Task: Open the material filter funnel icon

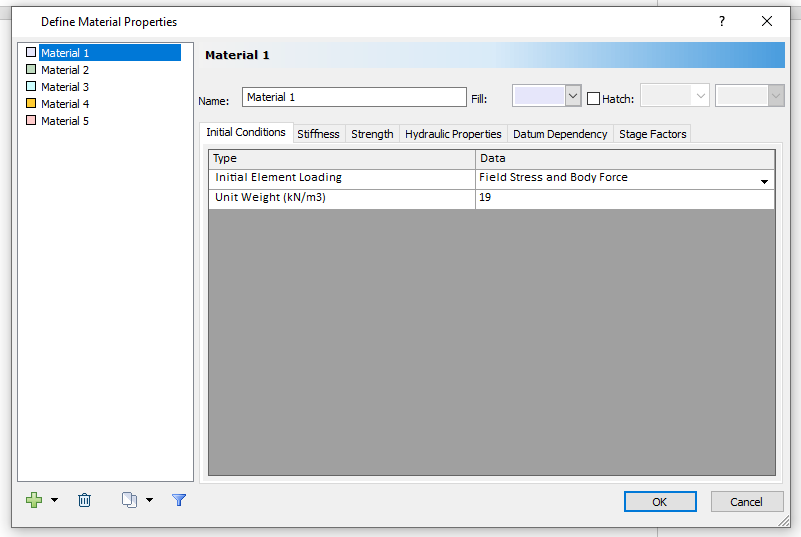Action: pos(179,500)
